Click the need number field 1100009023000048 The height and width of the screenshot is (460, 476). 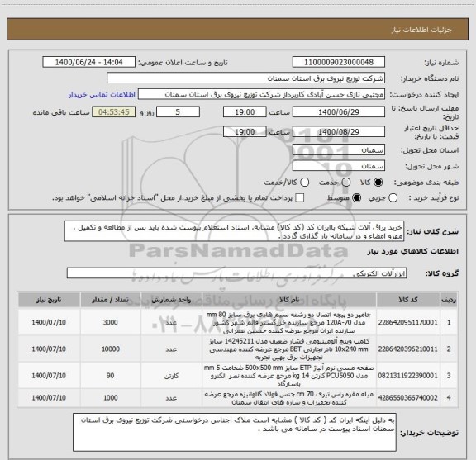pyautogui.click(x=339, y=62)
